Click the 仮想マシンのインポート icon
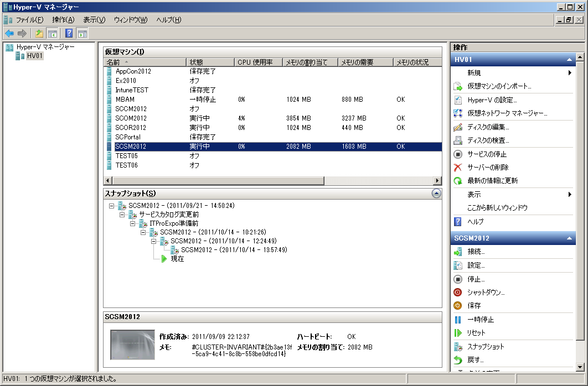 tap(458, 86)
